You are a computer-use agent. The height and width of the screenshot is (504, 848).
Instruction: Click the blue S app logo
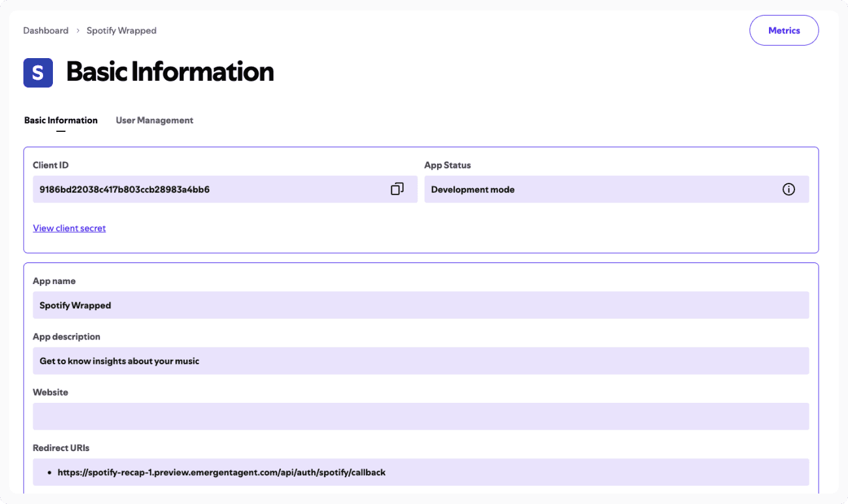coord(38,72)
